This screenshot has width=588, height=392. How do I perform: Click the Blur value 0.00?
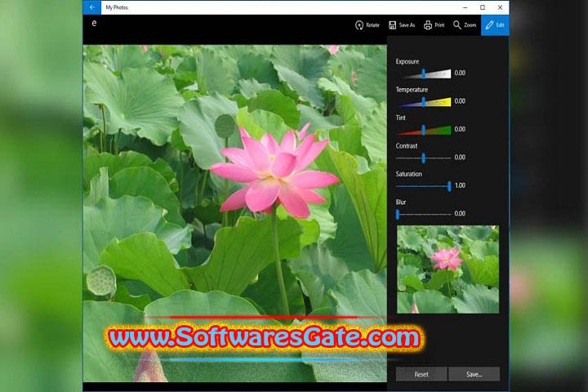pos(460,213)
